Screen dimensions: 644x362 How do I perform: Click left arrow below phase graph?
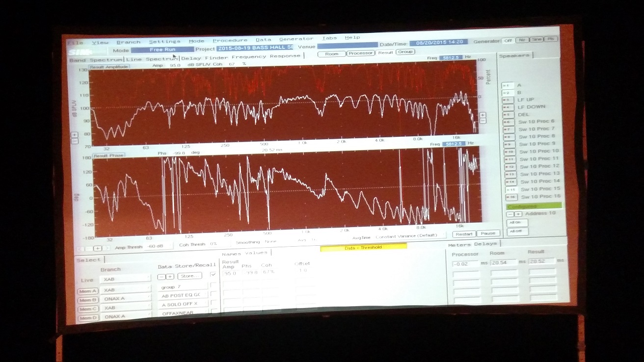coord(81,249)
